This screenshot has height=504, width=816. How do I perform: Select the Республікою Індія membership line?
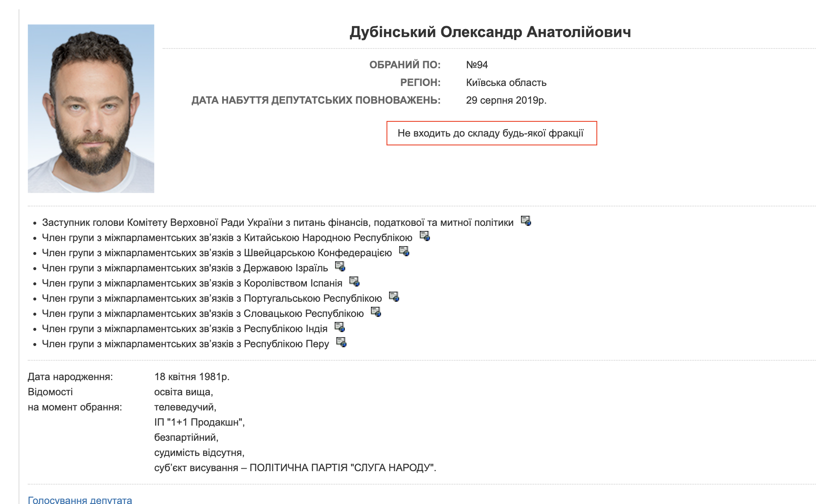pos(185,329)
